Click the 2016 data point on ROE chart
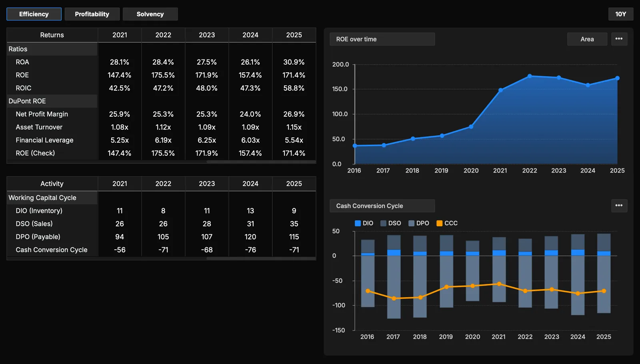The image size is (640, 364). tap(355, 146)
